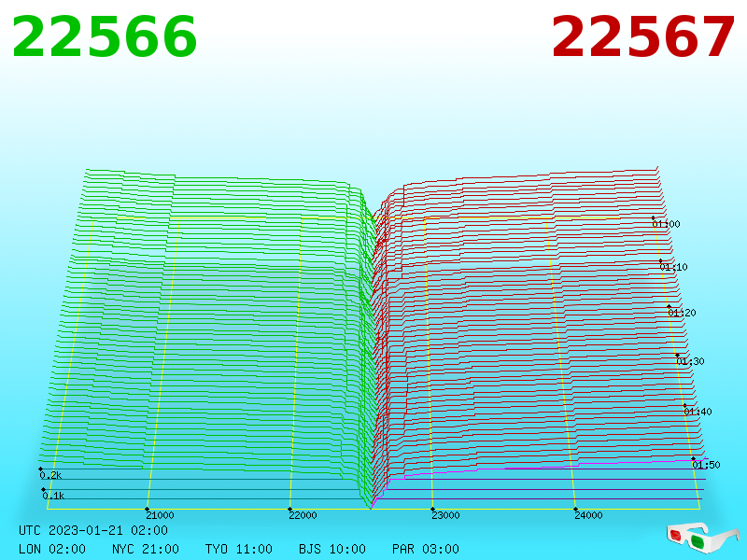The image size is (747, 560).
Task: Click the 01:40 time axis marker
Action: [698, 412]
